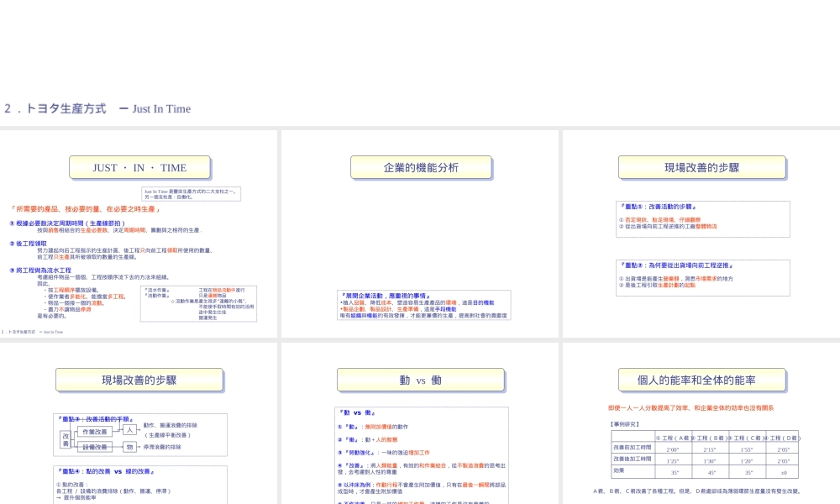Viewport: 840px width, 504px height.
Task: Click the 展開企業活動 text box
Action: point(423,305)
